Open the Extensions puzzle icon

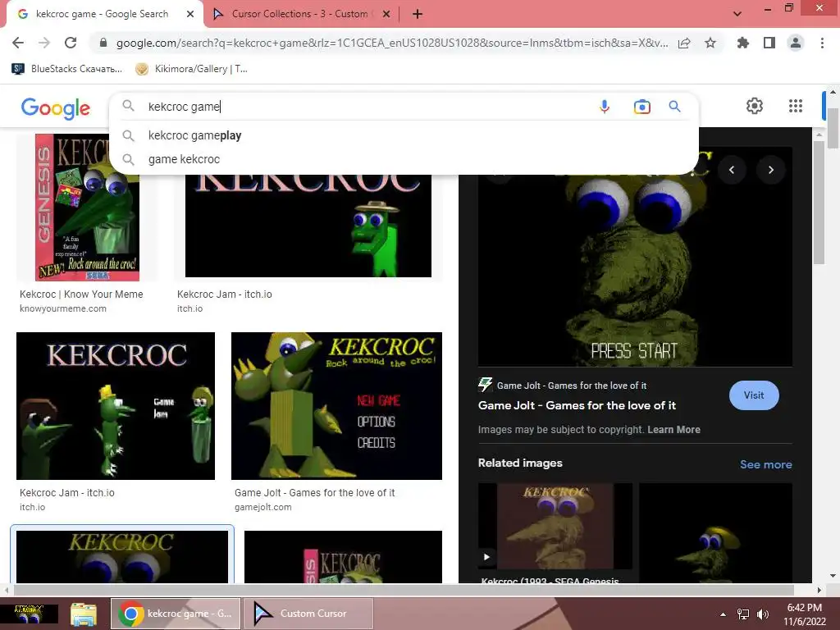(x=743, y=43)
